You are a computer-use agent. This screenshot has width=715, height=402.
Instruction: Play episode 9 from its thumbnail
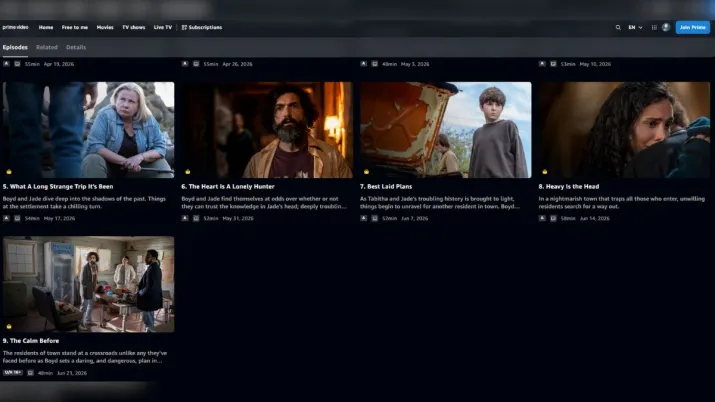coord(88,284)
